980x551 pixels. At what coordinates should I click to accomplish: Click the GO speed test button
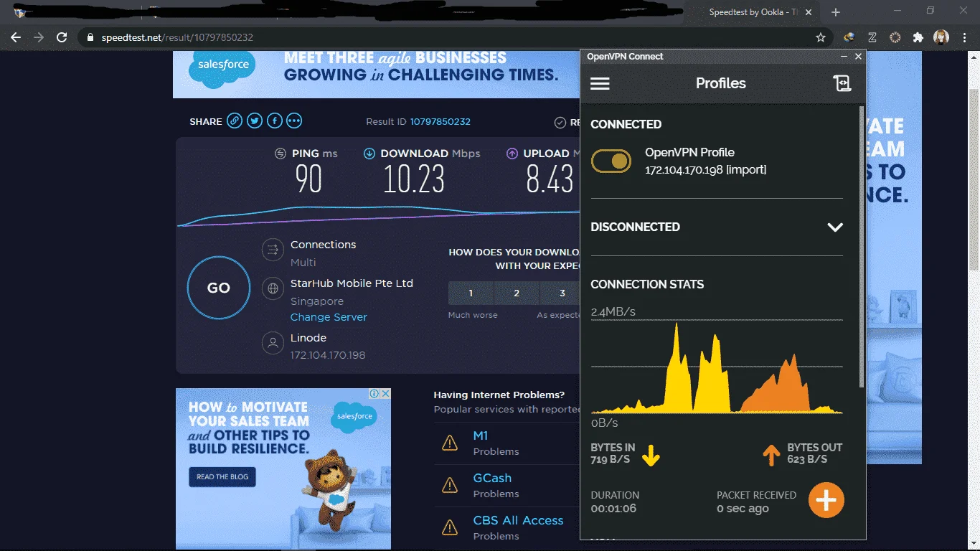tap(218, 288)
